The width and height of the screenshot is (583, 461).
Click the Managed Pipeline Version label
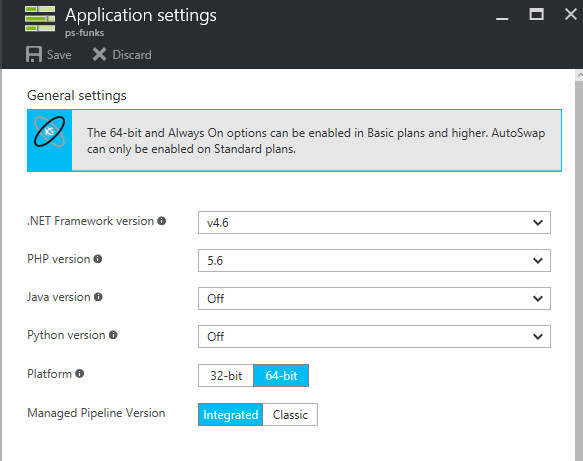96,413
